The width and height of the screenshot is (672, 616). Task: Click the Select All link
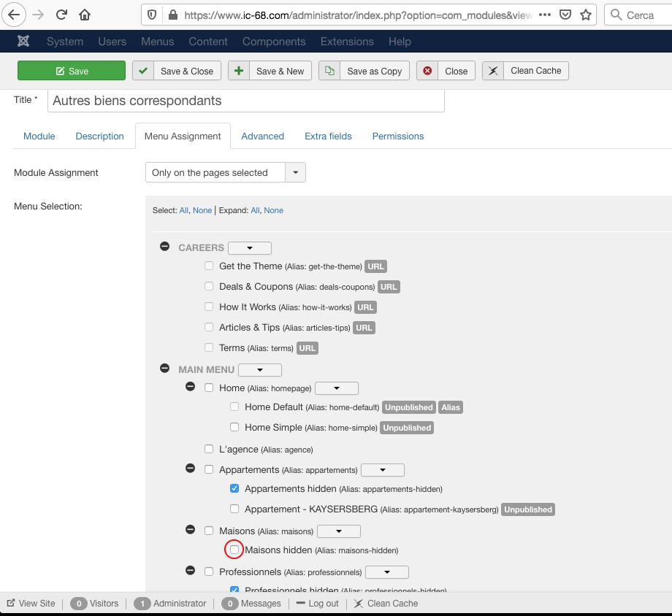183,210
